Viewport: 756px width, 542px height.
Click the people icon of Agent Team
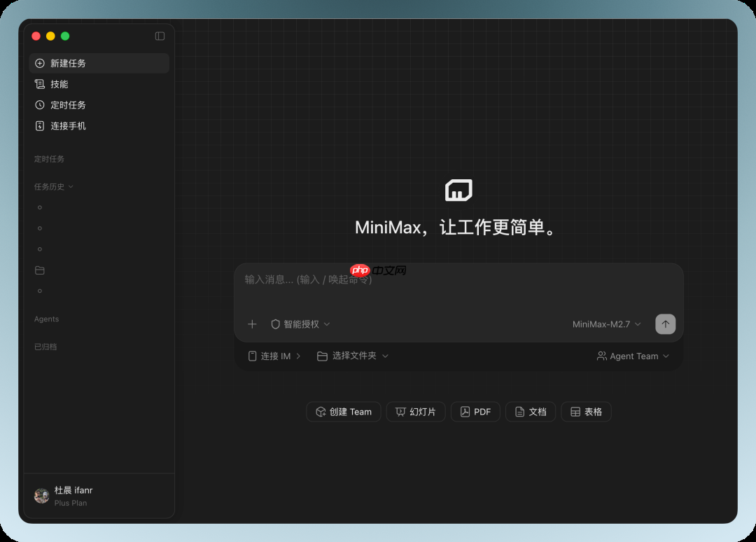[602, 356]
